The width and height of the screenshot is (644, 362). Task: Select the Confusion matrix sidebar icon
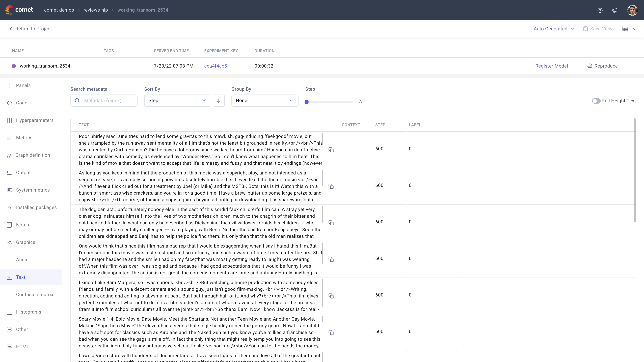point(10,295)
